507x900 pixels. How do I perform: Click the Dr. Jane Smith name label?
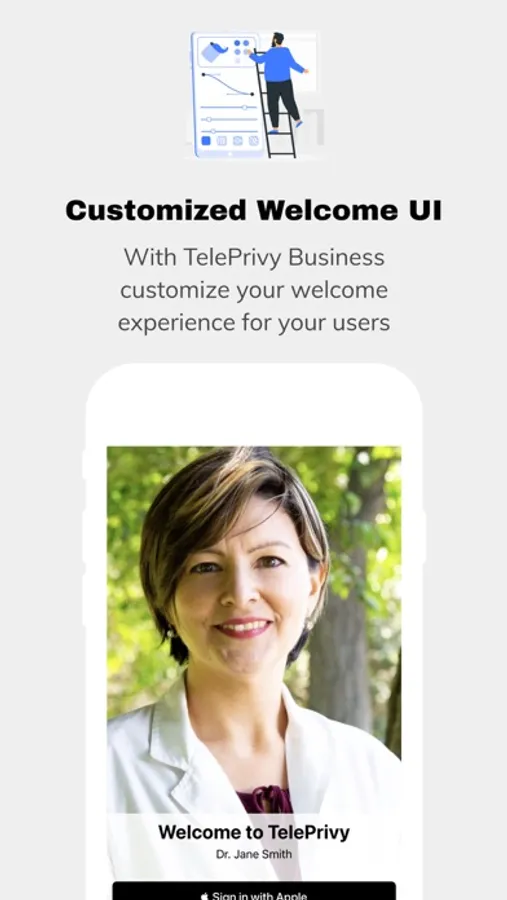tap(254, 854)
